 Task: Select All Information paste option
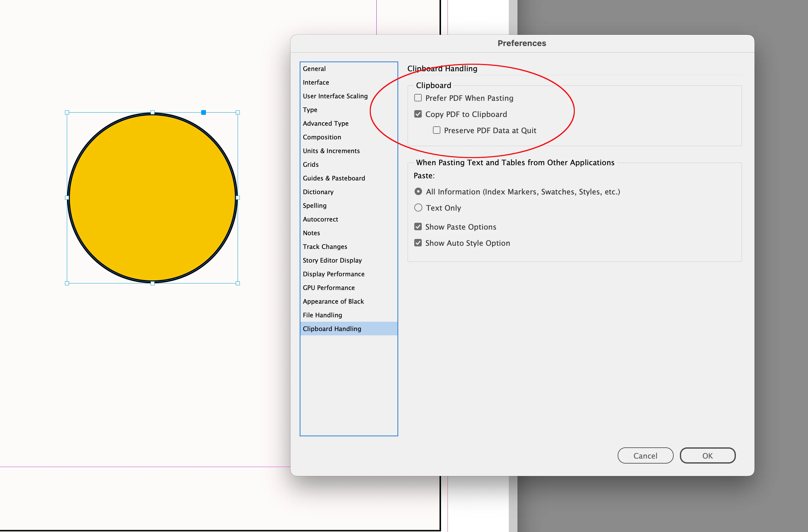pos(418,191)
